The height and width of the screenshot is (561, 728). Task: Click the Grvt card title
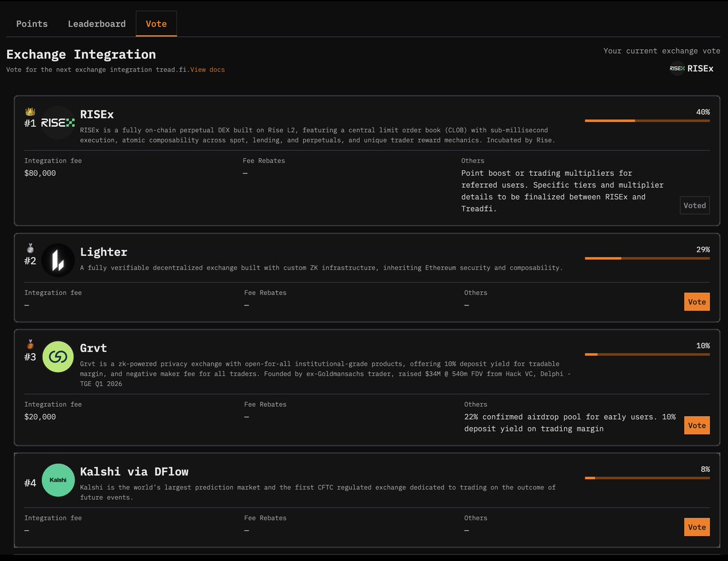[x=93, y=348]
